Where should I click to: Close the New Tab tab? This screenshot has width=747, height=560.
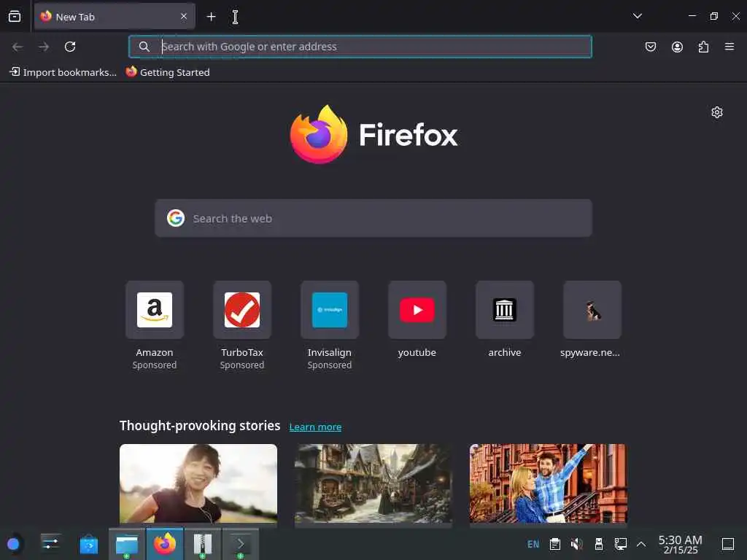(x=184, y=17)
